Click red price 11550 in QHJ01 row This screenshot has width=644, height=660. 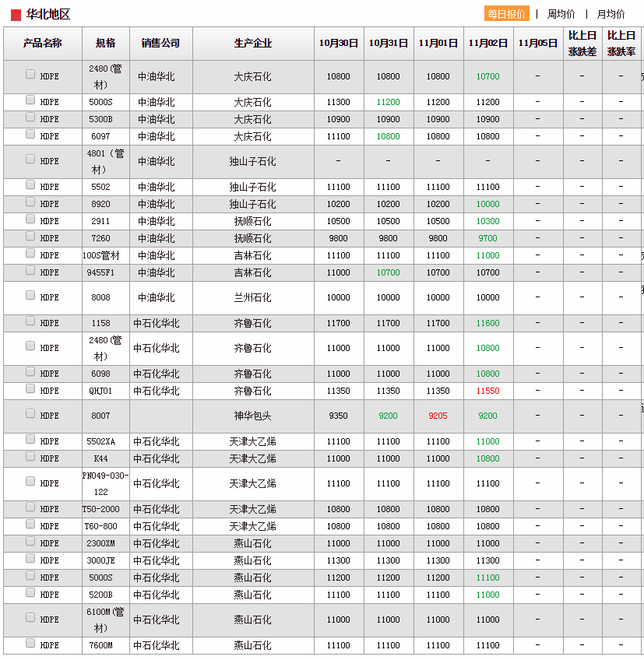487,391
